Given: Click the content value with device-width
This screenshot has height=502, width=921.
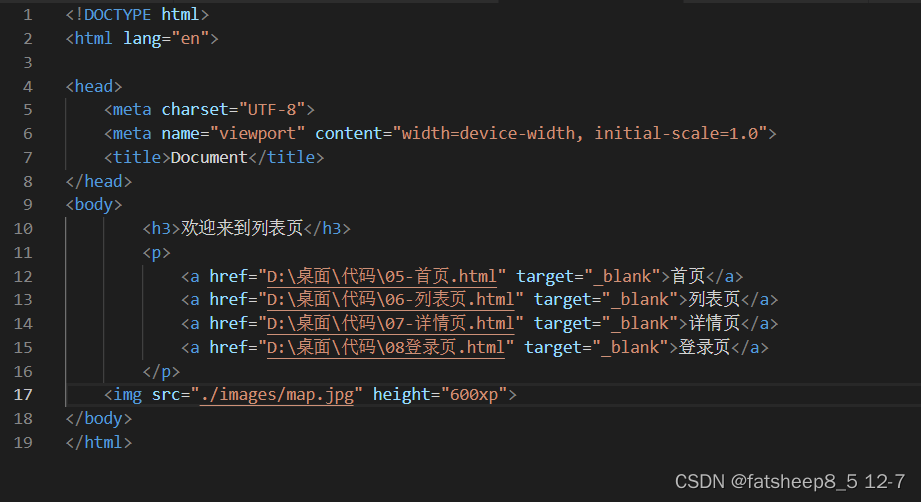Looking at the screenshot, I should (580, 133).
